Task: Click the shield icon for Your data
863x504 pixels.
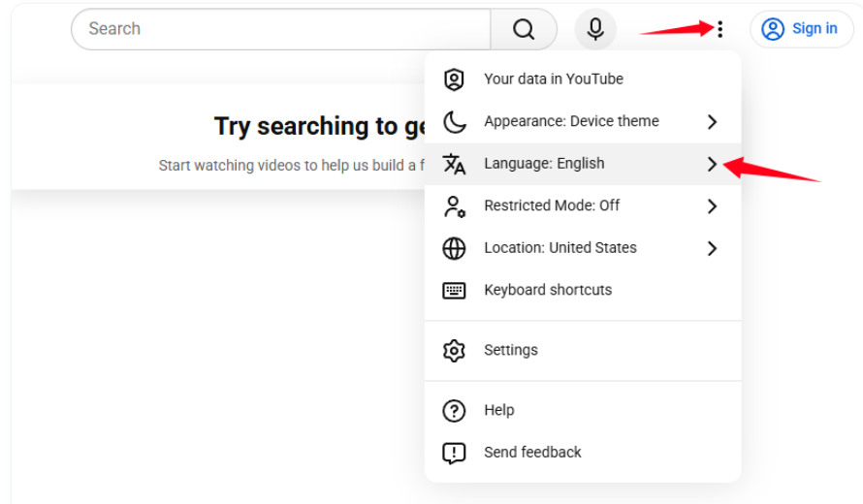Action: [x=454, y=79]
